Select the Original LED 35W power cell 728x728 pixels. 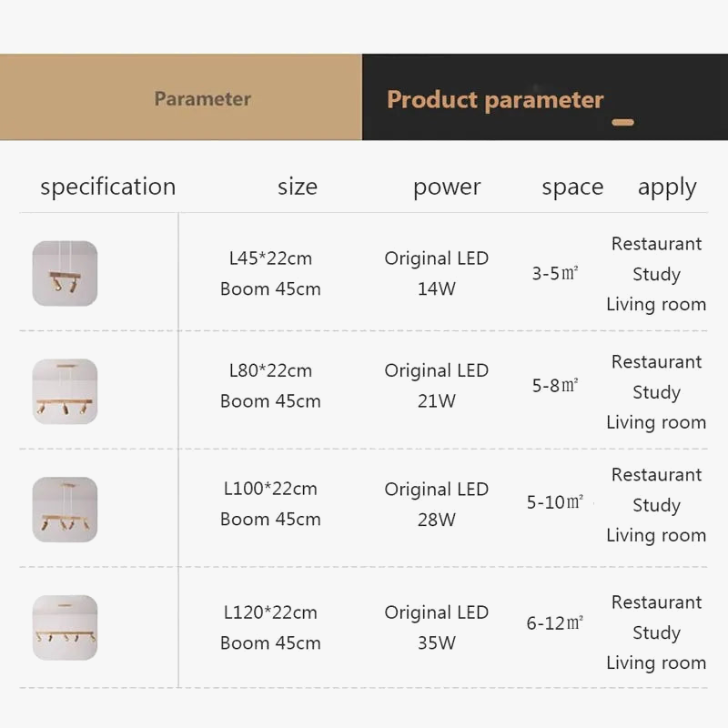tap(436, 627)
